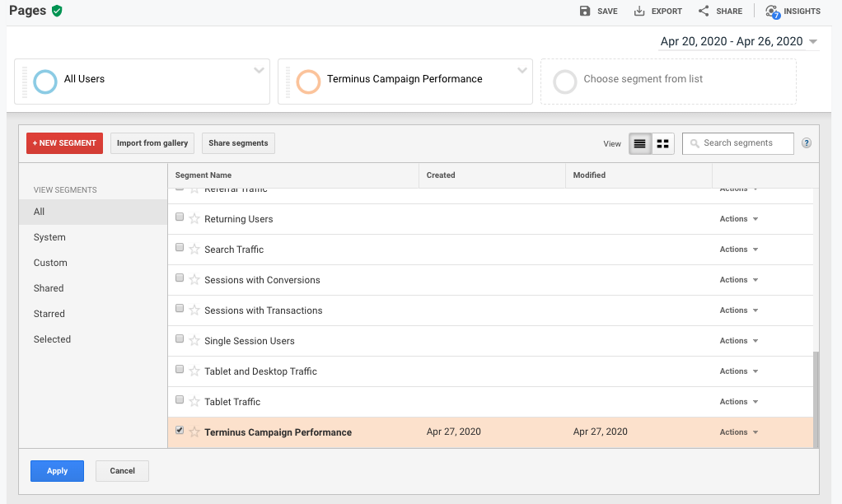Image resolution: width=842 pixels, height=504 pixels.
Task: Click the All Users card drag handle
Action: coord(24,82)
